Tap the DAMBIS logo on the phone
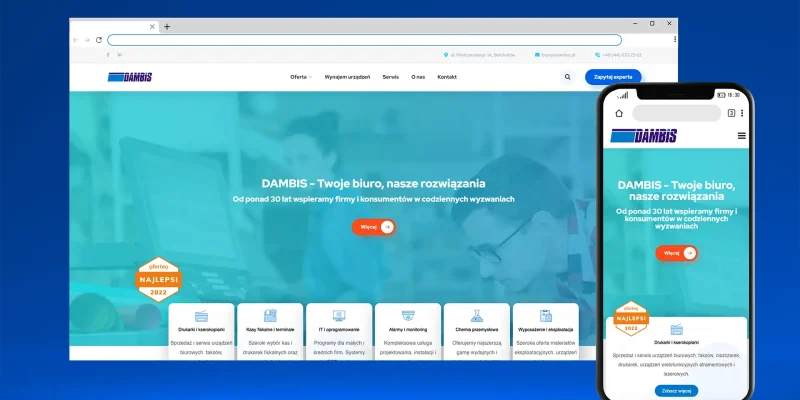 644,136
